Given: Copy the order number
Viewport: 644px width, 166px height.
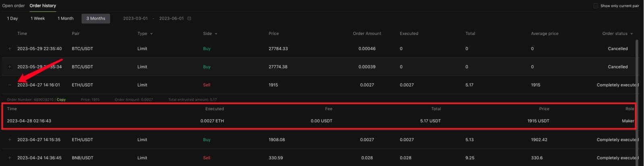Looking at the screenshot, I should tap(61, 100).
